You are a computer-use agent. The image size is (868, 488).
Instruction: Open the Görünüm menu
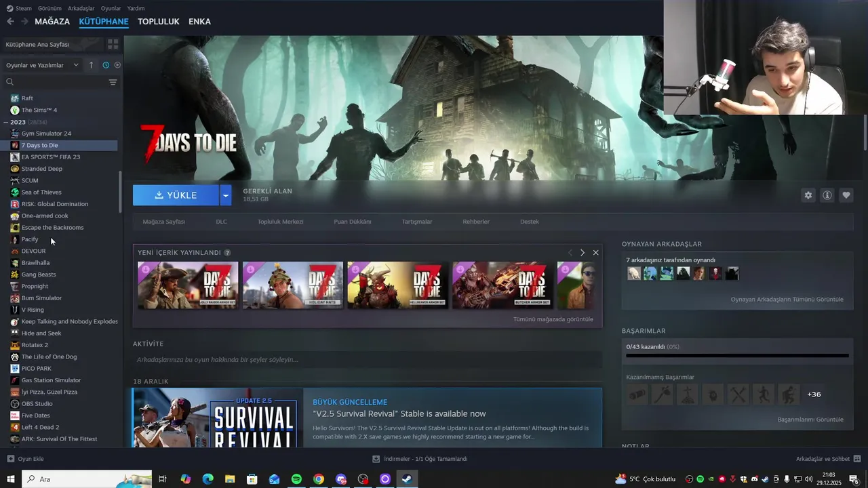coord(50,8)
